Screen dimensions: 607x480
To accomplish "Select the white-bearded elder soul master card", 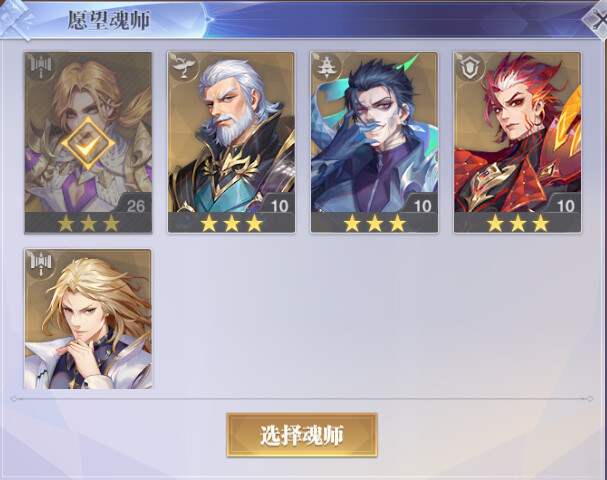I will pos(231,142).
